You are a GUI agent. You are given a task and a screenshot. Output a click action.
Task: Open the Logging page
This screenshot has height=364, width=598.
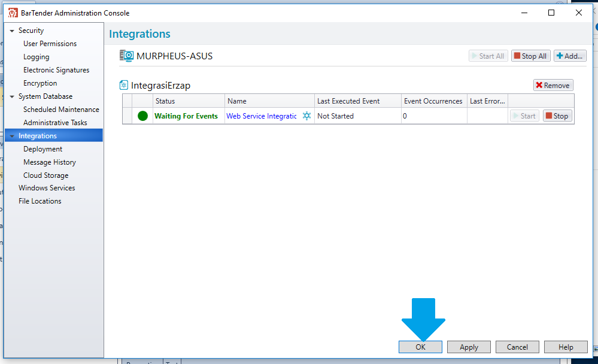point(37,57)
